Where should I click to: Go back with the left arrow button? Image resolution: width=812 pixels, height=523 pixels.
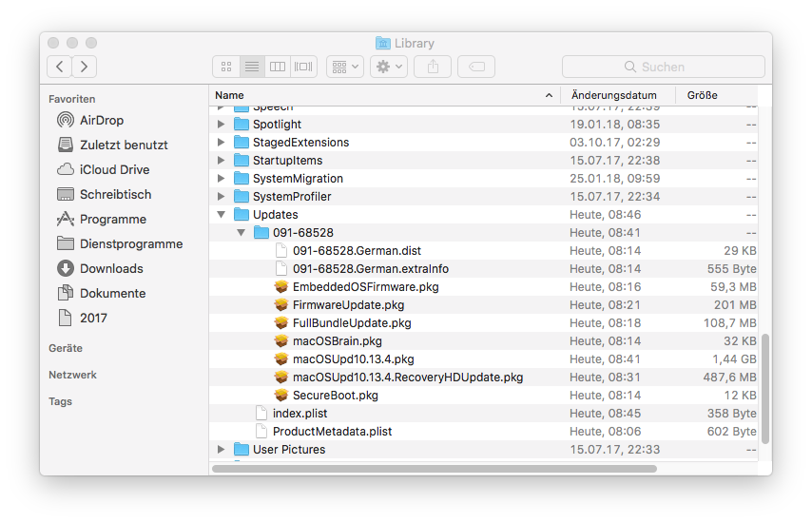[x=60, y=67]
